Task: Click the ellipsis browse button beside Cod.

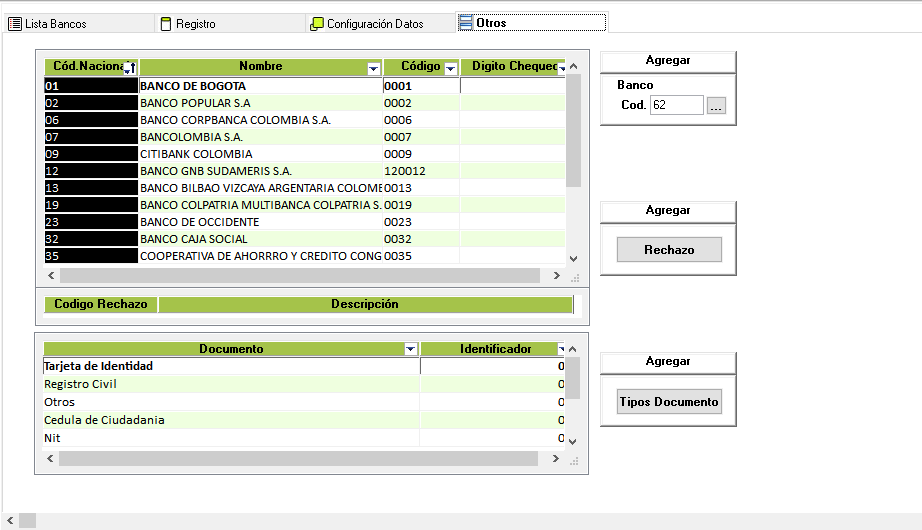Action: click(715, 105)
